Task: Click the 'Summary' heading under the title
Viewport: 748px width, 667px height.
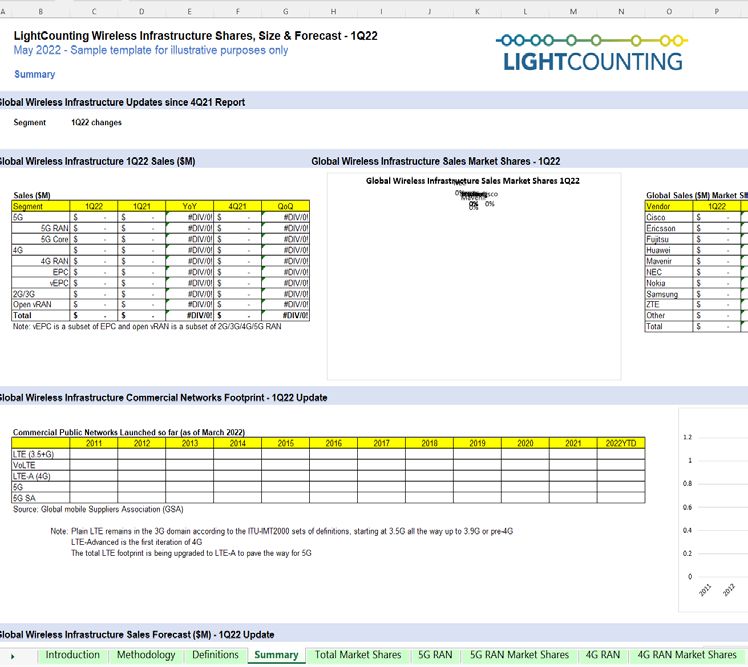Action: tap(34, 74)
